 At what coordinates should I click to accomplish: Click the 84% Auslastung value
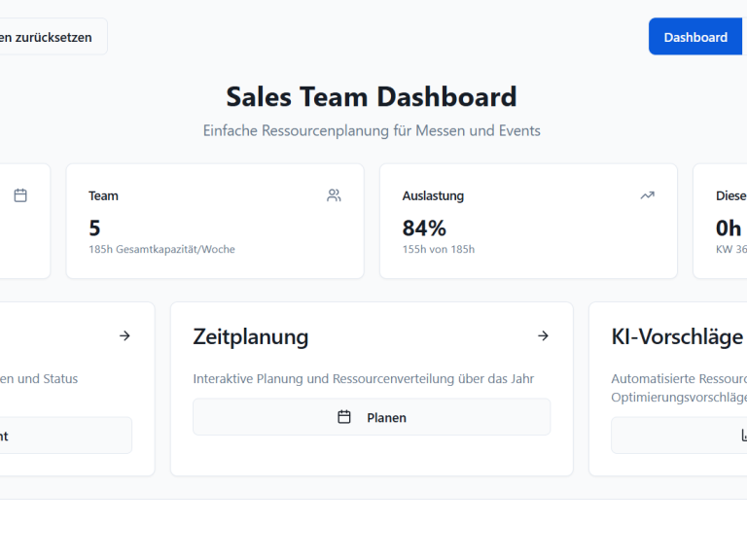click(424, 228)
